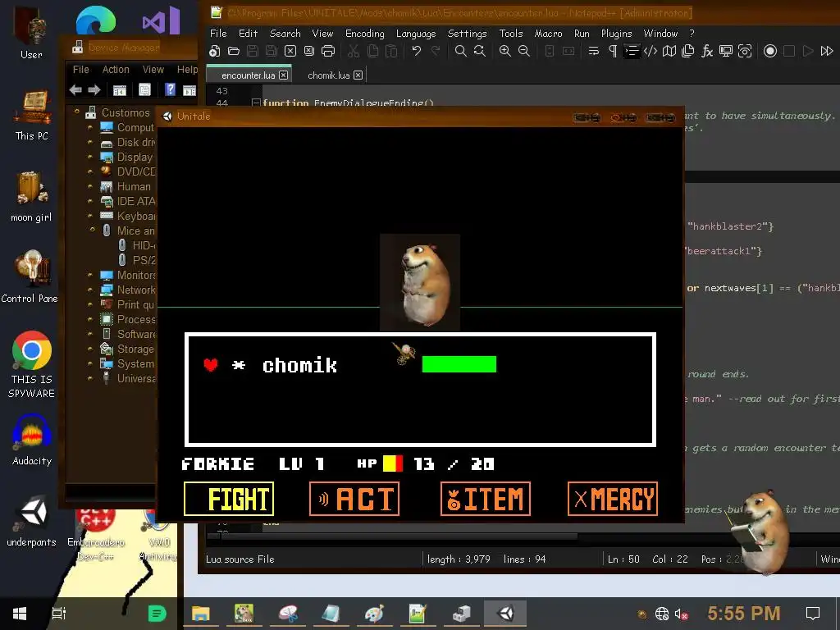Open the Plugins menu in Notepad++
This screenshot has width=840, height=630.
click(616, 33)
